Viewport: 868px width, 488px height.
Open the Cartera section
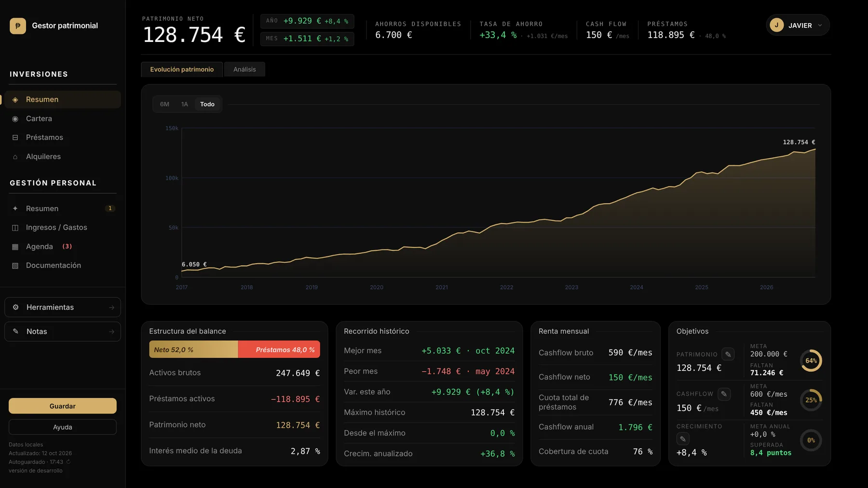63,119
